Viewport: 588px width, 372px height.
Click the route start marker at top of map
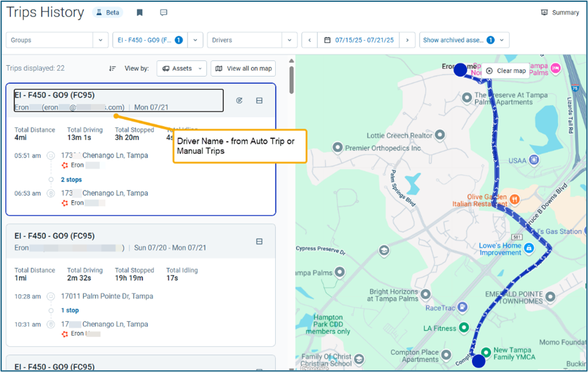coord(460,70)
